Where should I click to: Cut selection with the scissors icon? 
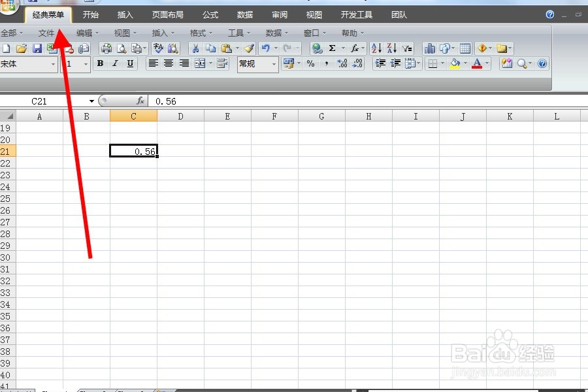tap(195, 48)
